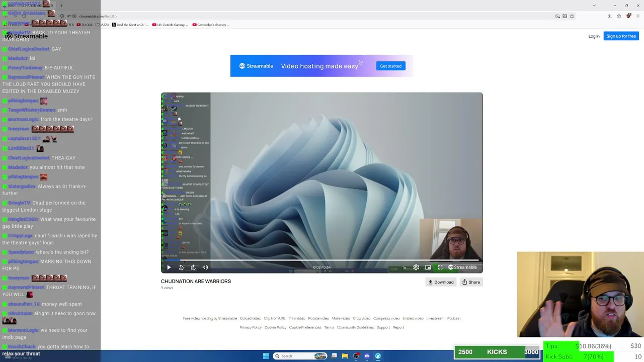
Task: Open the Cambridge's diversity bookmark
Action: 210,25
